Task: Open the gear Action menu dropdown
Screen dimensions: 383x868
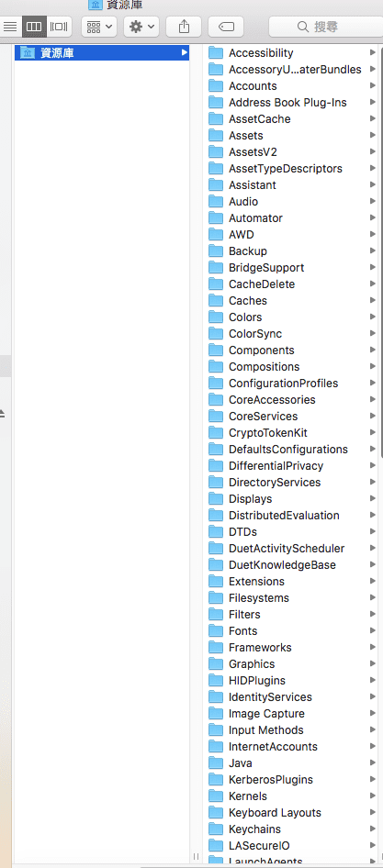Action: click(x=141, y=26)
